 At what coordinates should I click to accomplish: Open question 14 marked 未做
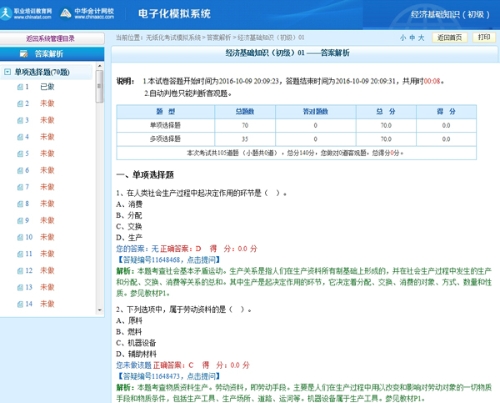(x=47, y=304)
